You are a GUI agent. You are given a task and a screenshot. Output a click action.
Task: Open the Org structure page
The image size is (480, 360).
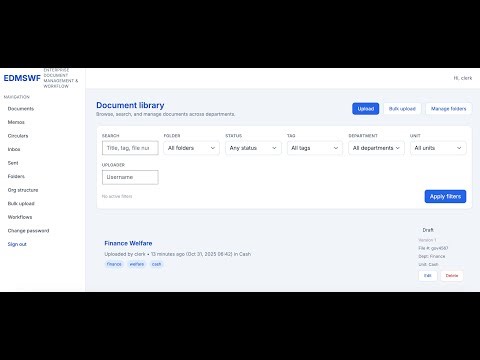pos(23,190)
